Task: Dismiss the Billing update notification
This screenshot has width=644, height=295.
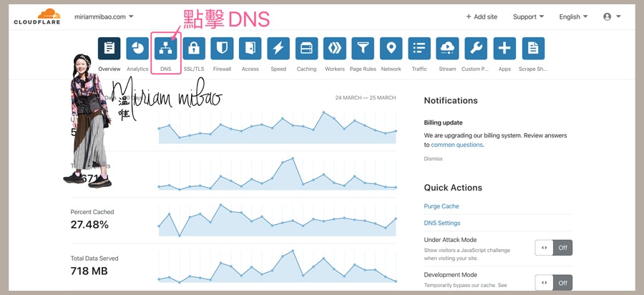Action: 433,158
